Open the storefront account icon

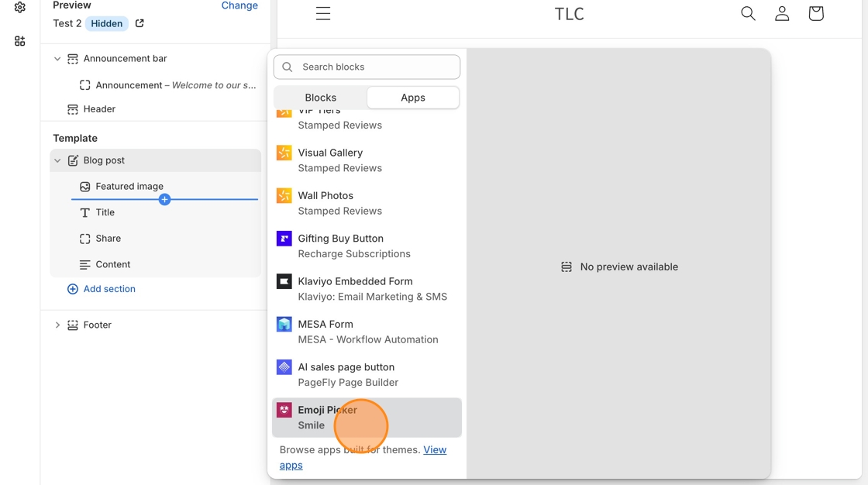tap(782, 14)
